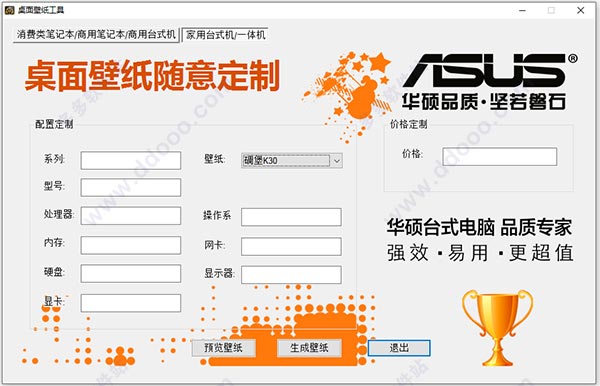Focus the 操作系统 text field
Screen dimensions: 600x386
(x=291, y=217)
